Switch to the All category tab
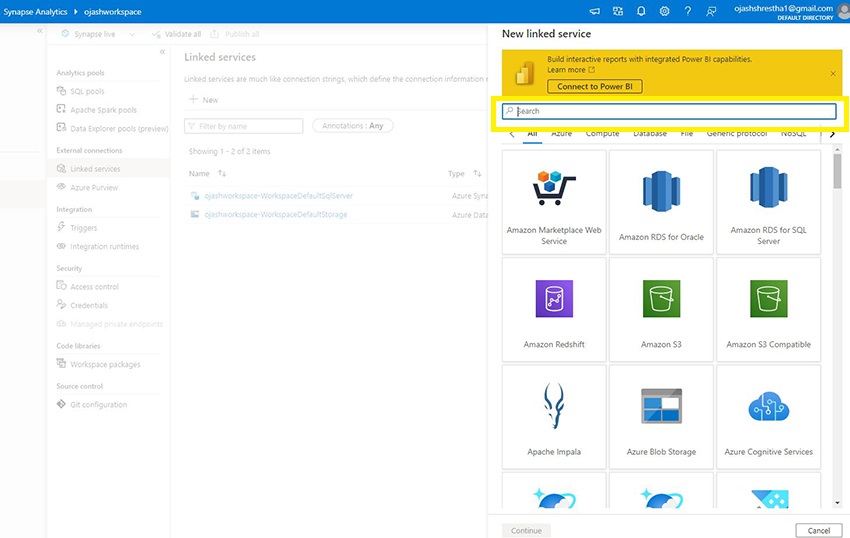850x538 pixels. click(532, 133)
